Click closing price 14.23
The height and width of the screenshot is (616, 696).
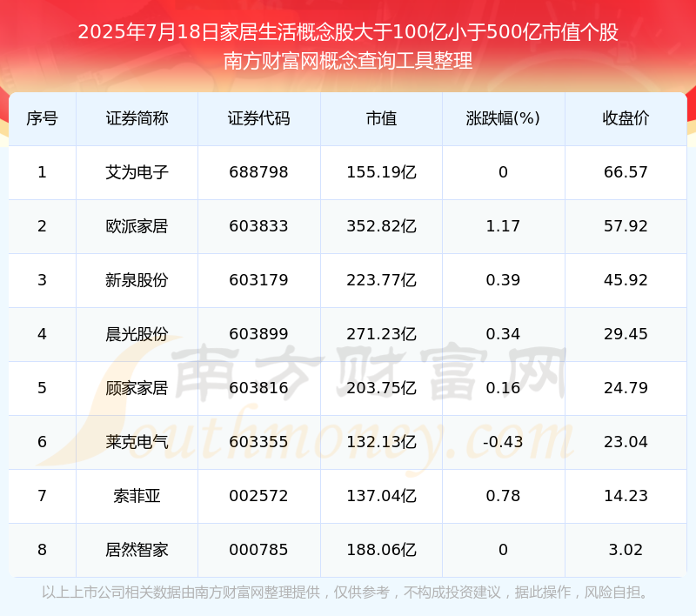click(626, 496)
